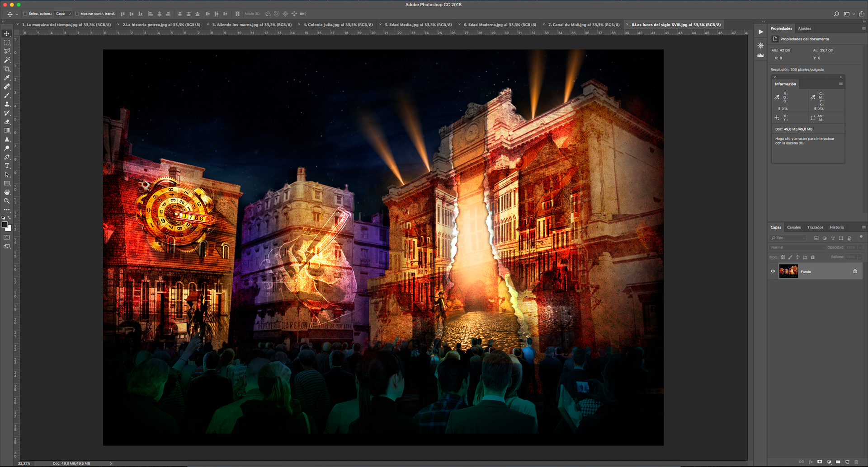
Task: Open the Capas panel options menu
Action: click(863, 227)
